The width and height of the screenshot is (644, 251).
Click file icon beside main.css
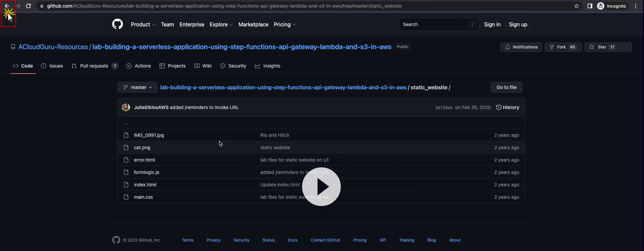126,197
